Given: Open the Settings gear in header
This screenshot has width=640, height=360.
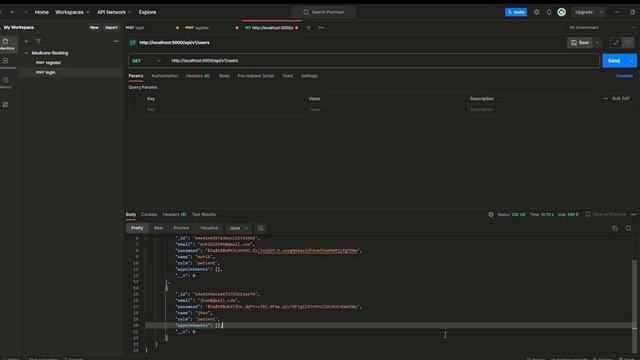Looking at the screenshot, I should pyautogui.click(x=536, y=12).
